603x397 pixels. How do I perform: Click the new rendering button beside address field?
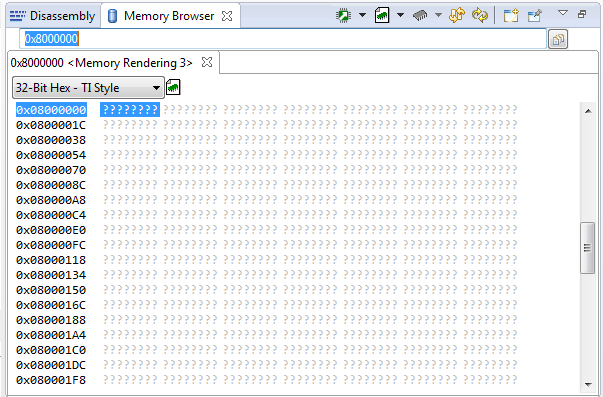click(558, 39)
